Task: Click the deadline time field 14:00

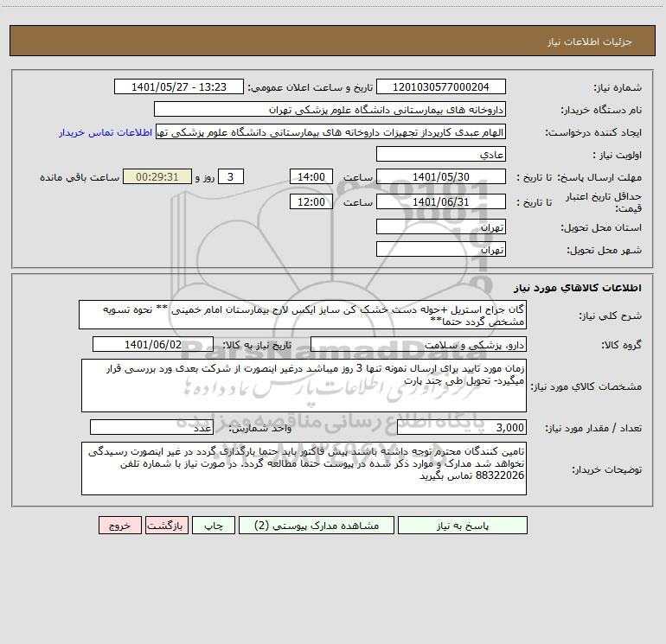Action: point(311,176)
